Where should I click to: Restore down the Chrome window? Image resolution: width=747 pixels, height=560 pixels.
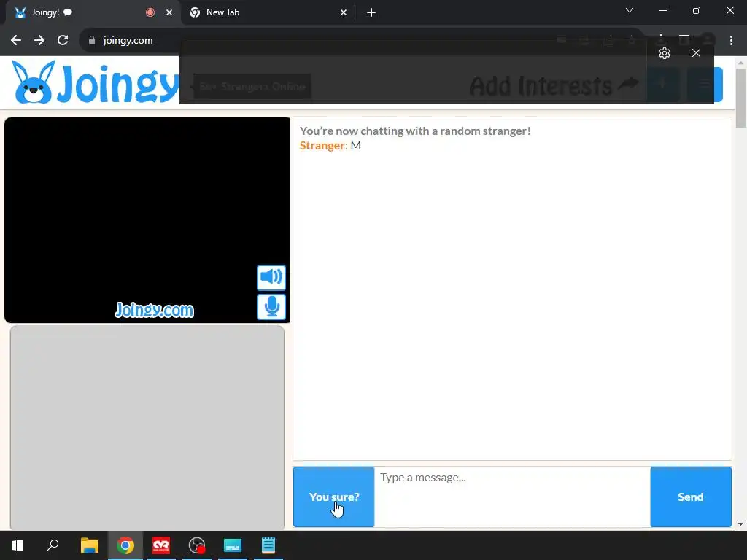pos(697,10)
